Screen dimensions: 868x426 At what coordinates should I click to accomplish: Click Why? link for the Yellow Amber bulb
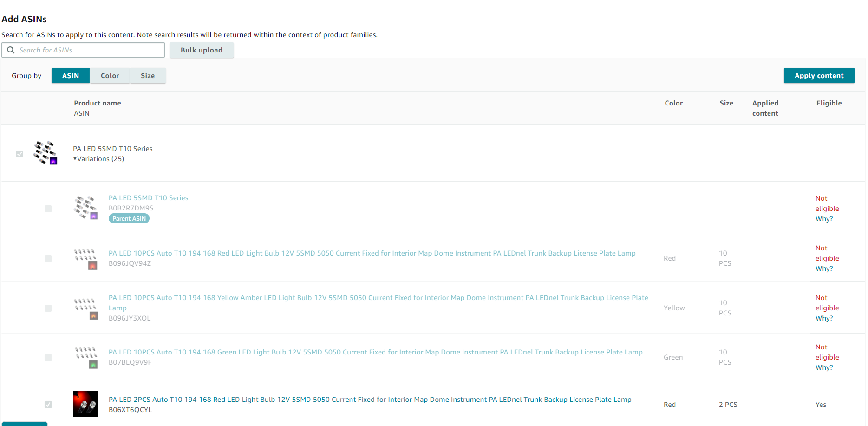[824, 318]
